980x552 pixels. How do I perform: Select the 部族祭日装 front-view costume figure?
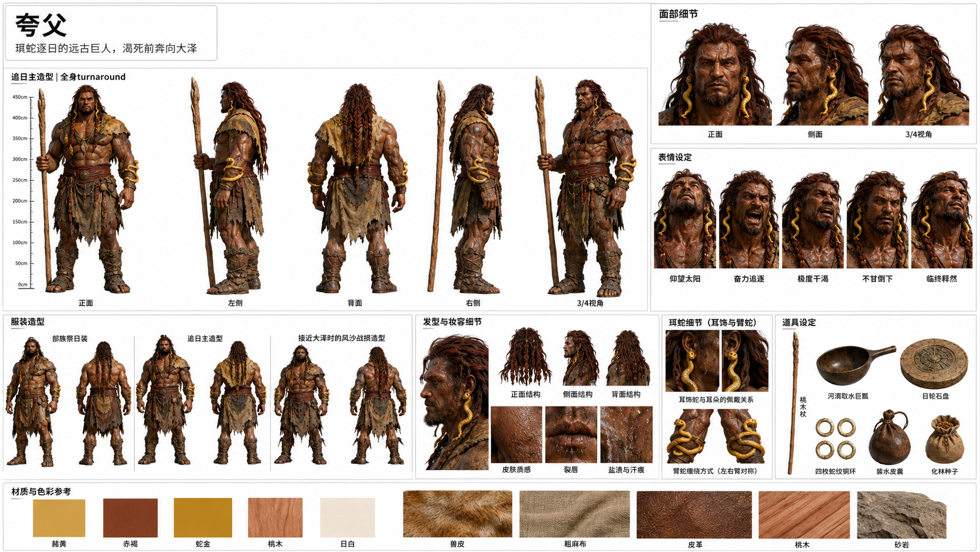click(32, 402)
